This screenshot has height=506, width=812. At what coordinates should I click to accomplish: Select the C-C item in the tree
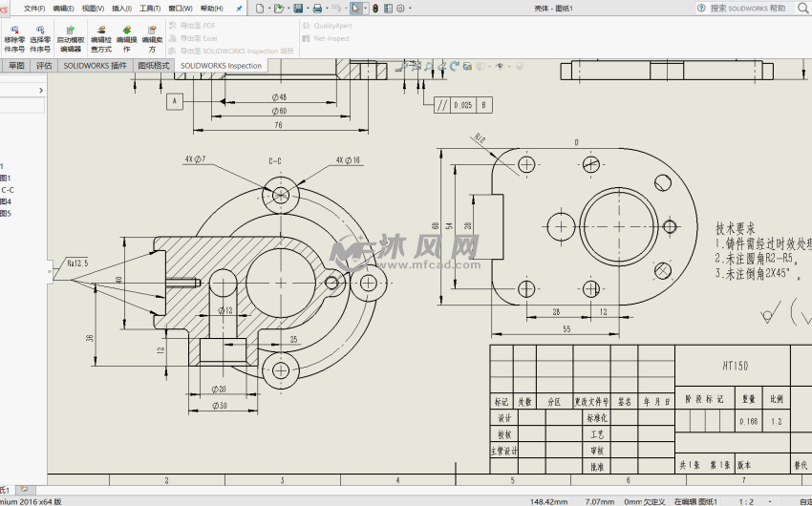coord(8,190)
